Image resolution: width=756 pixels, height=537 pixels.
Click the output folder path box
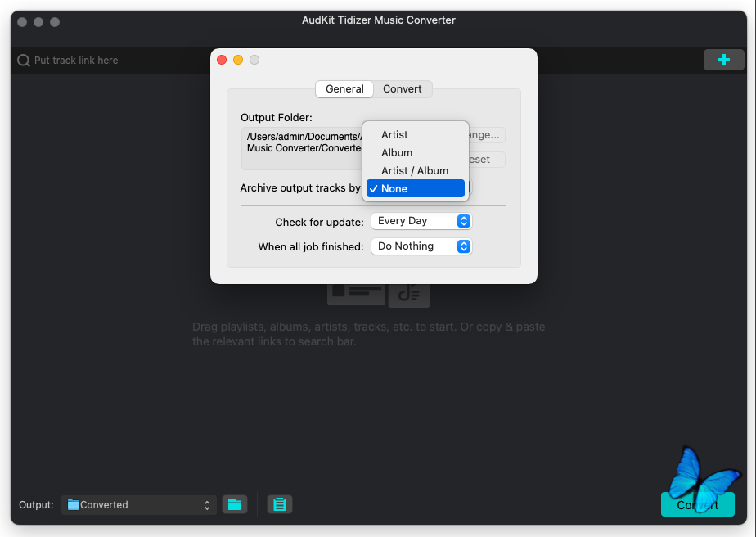pos(303,142)
